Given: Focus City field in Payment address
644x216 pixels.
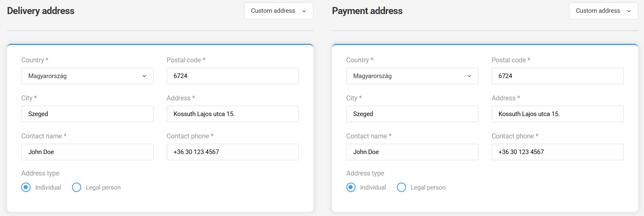Looking at the screenshot, I should click(412, 114).
